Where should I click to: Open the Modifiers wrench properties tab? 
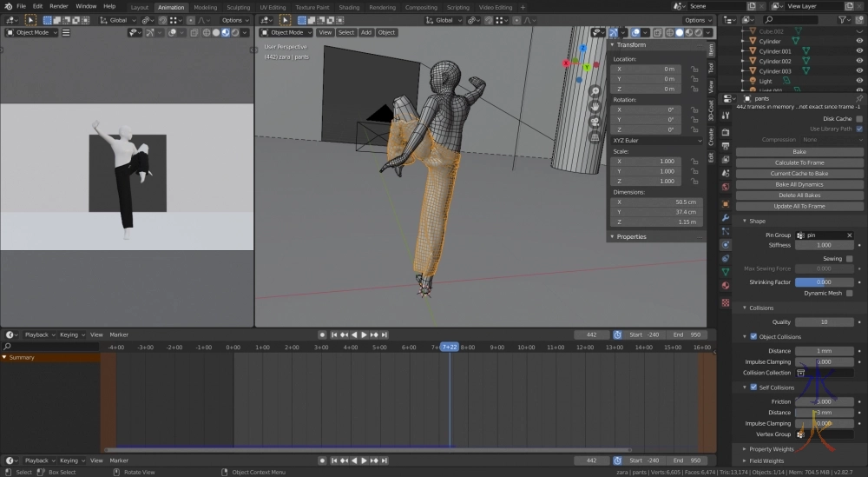(x=726, y=217)
